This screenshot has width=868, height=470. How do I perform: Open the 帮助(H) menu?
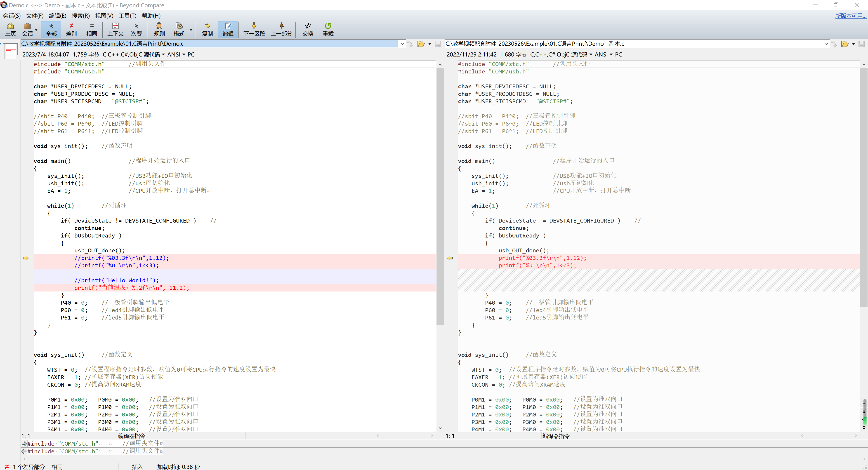click(151, 16)
